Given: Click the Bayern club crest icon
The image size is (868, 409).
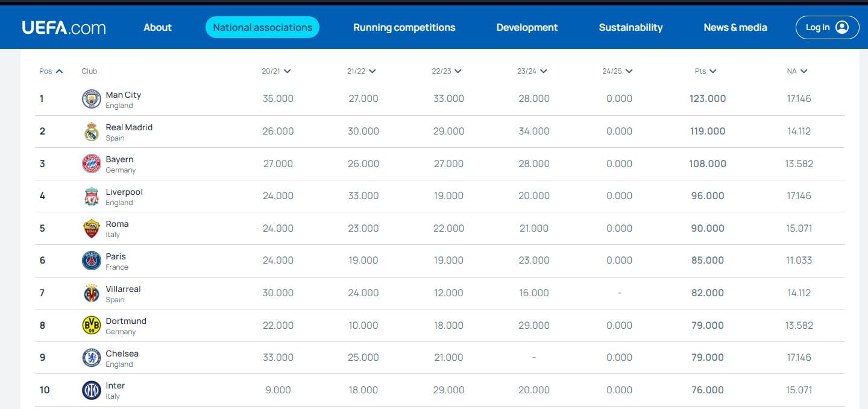Looking at the screenshot, I should pyautogui.click(x=92, y=163).
